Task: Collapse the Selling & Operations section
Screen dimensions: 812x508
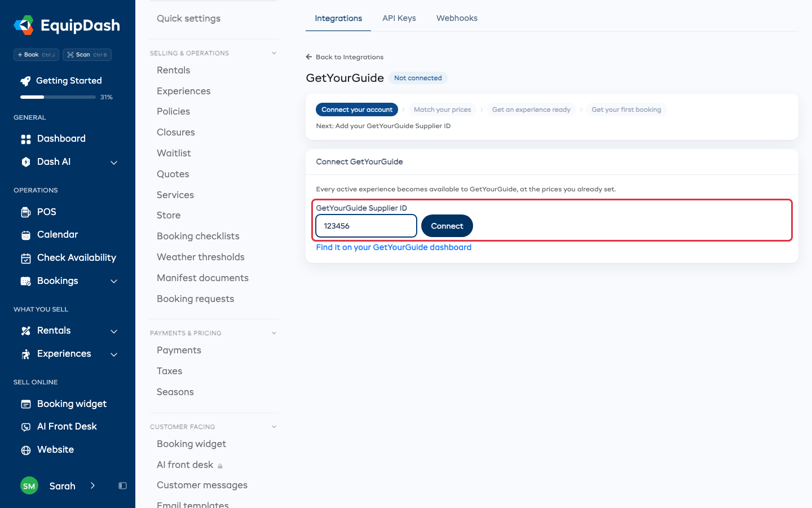Action: pyautogui.click(x=274, y=53)
